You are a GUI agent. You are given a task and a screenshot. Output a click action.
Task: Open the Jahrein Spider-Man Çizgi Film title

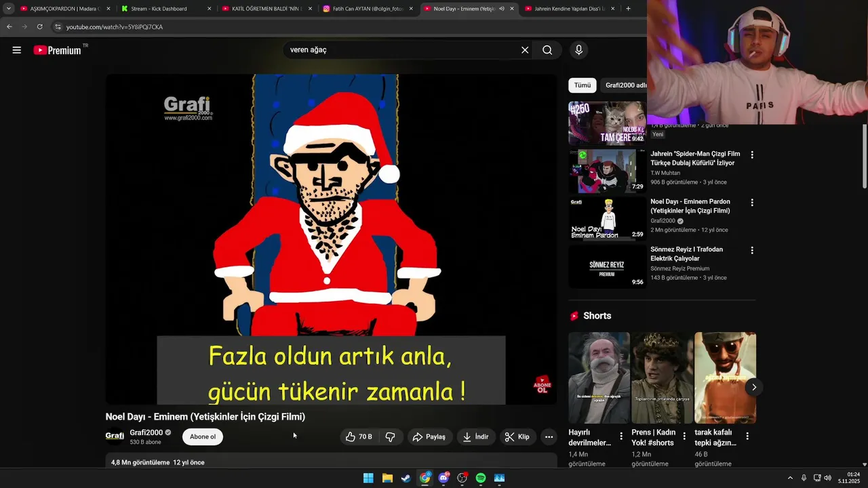695,159
